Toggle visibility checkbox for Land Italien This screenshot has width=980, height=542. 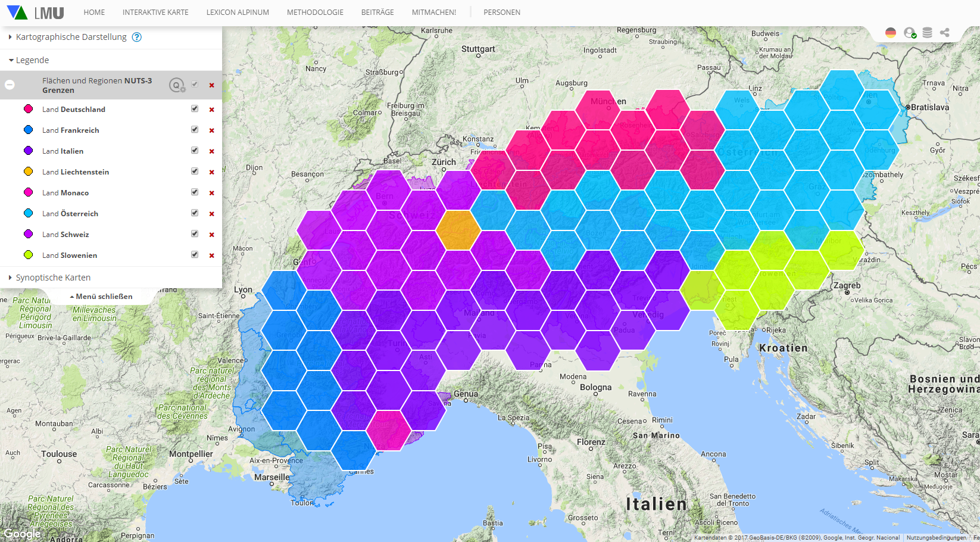click(x=195, y=151)
